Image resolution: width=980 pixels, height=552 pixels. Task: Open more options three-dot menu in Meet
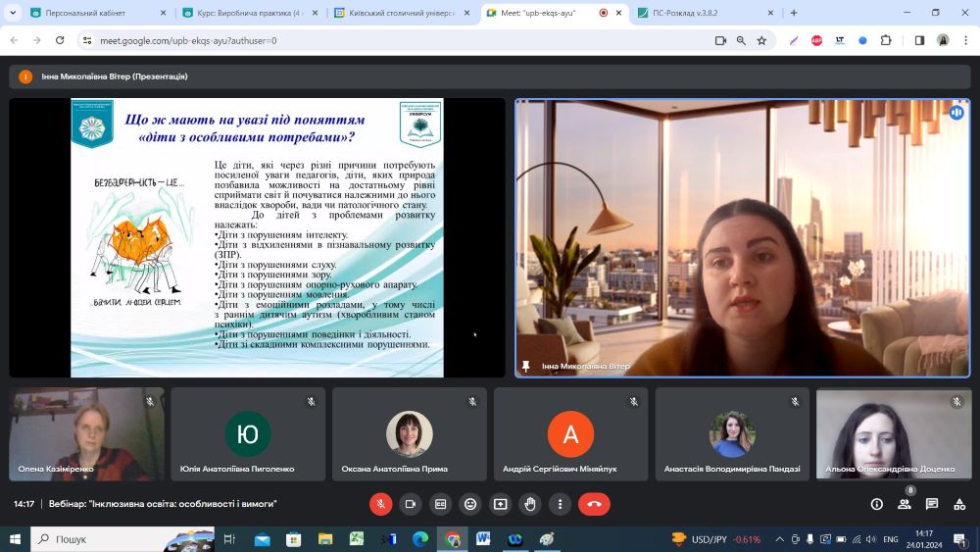click(x=560, y=504)
